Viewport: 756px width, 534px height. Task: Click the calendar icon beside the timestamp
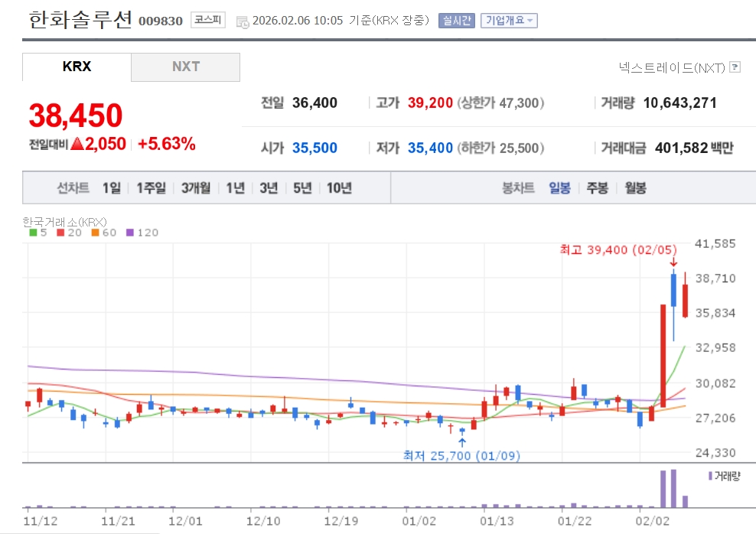coord(243,21)
